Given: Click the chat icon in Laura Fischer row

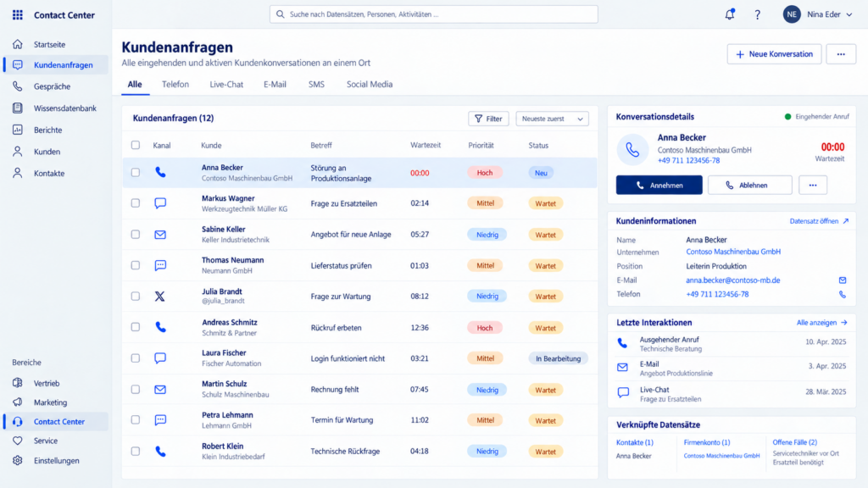Looking at the screenshot, I should [x=160, y=358].
